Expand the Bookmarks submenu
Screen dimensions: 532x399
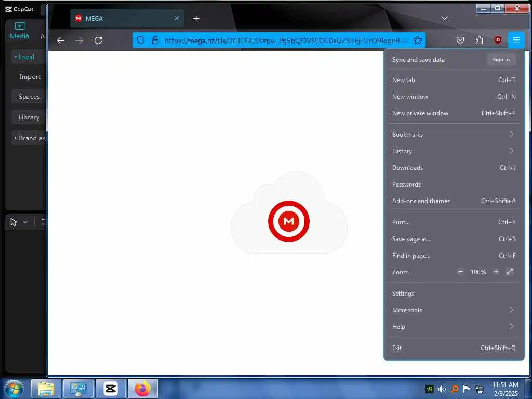pyautogui.click(x=454, y=135)
